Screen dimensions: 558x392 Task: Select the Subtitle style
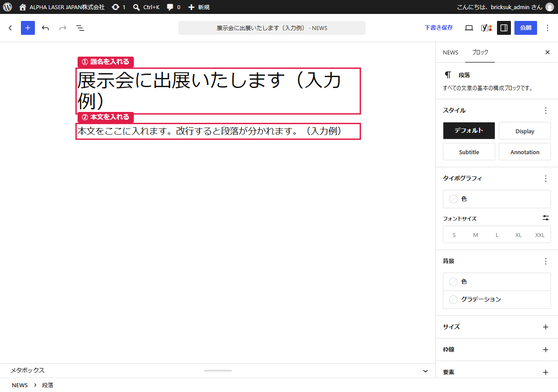(x=469, y=152)
